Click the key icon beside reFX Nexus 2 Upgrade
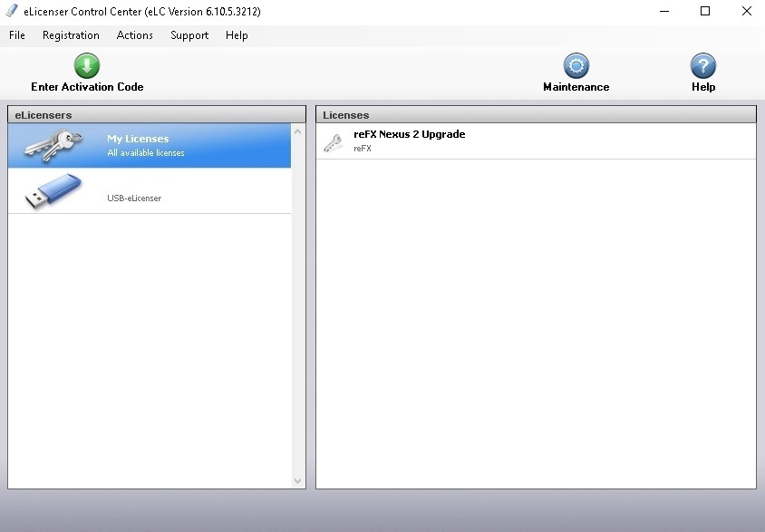This screenshot has height=532, width=765. [334, 143]
